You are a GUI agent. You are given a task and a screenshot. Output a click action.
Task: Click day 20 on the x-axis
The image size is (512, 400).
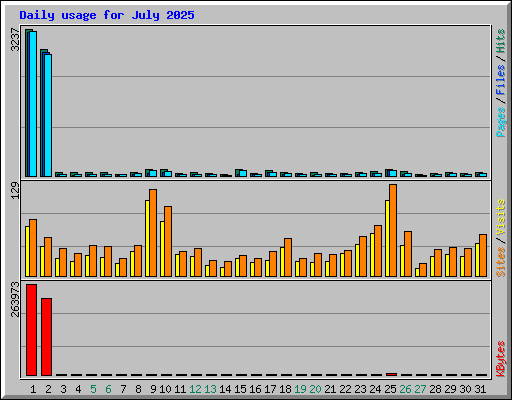(315, 389)
